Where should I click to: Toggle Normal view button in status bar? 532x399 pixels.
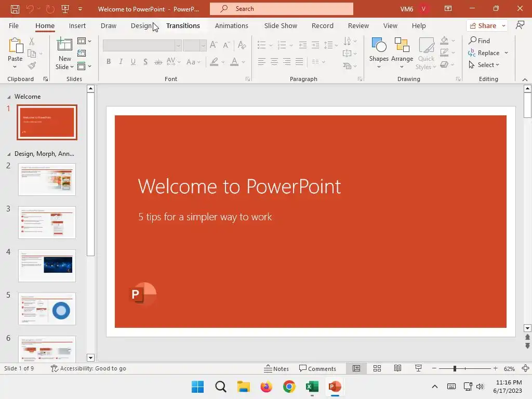(x=356, y=368)
